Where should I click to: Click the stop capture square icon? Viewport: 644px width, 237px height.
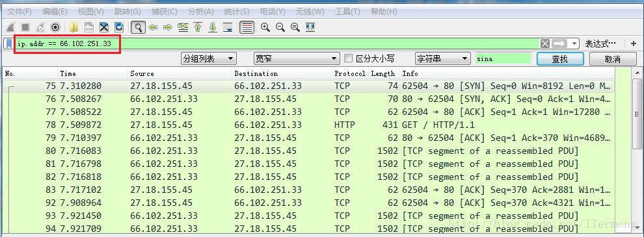point(25,27)
